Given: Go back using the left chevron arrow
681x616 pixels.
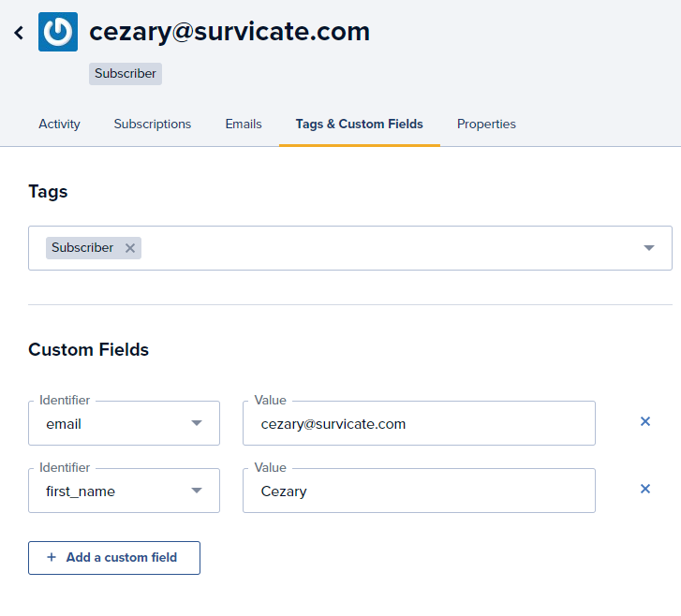Looking at the screenshot, I should point(19,33).
